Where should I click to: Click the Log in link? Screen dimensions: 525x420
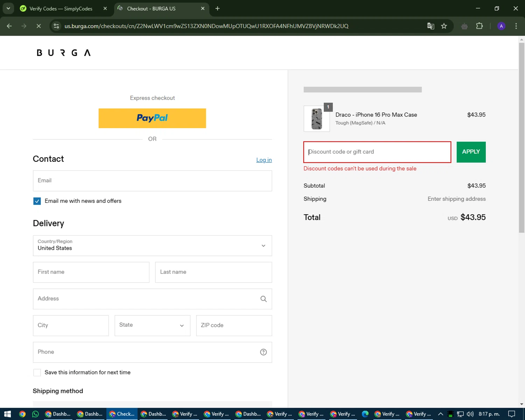(264, 160)
